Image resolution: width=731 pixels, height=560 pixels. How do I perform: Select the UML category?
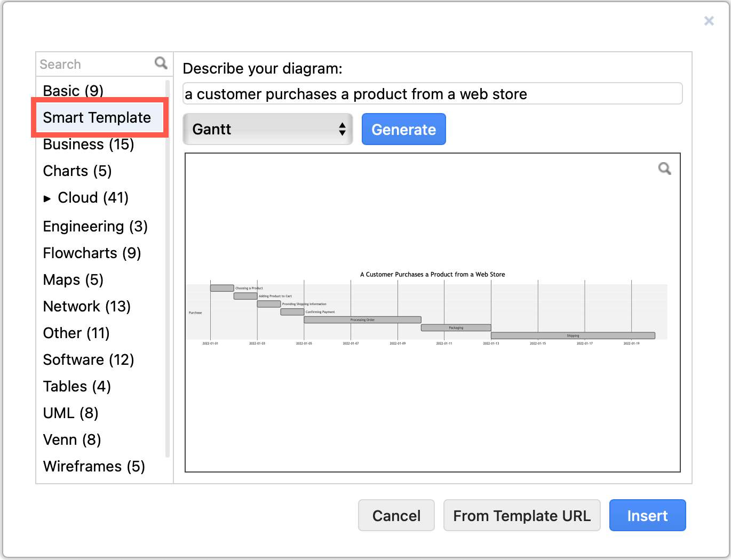click(x=70, y=413)
